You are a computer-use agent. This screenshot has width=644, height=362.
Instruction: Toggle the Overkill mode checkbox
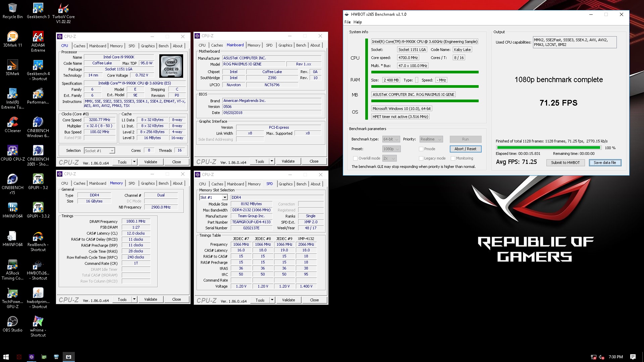click(355, 158)
